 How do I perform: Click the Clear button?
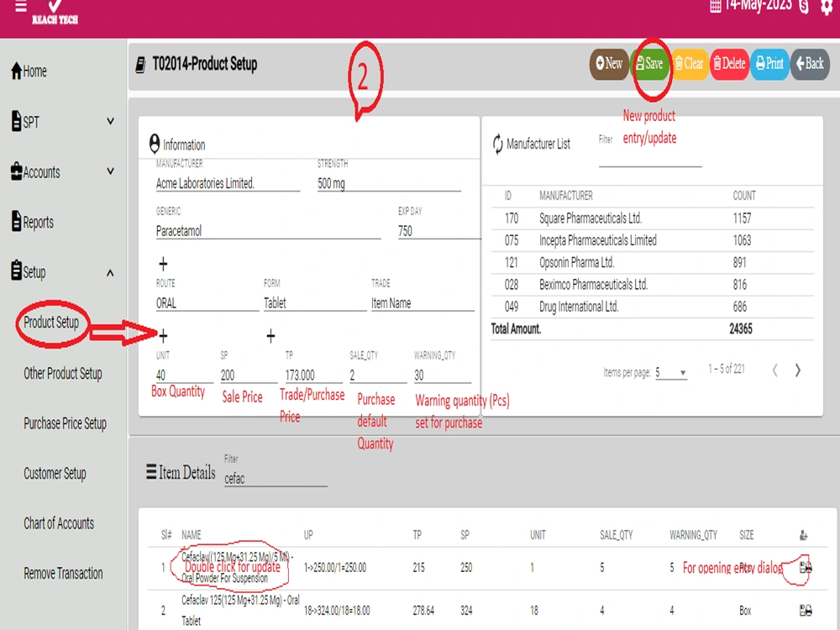[x=690, y=64]
